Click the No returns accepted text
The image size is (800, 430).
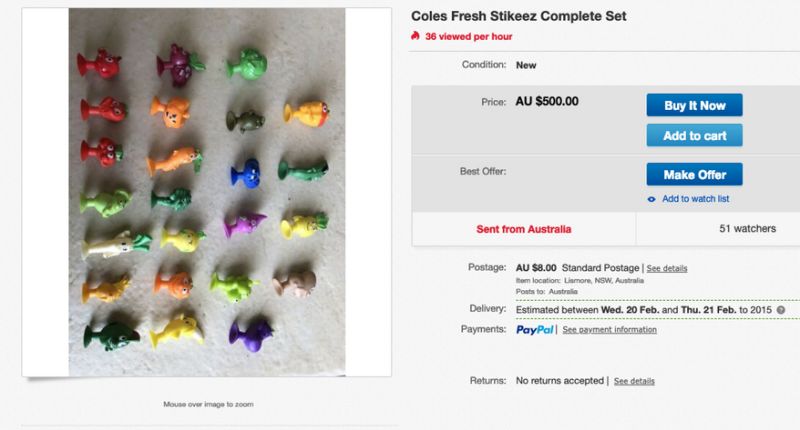pos(560,381)
